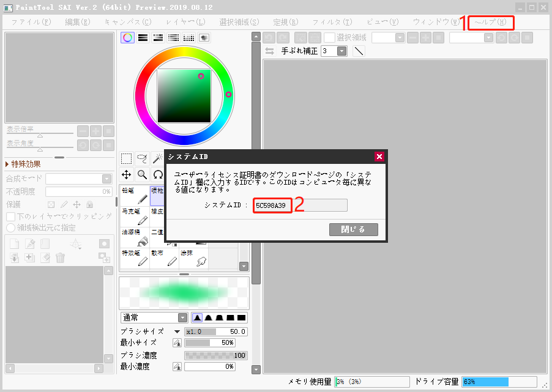This screenshot has height=392, width=552.
Task: Select the lasso selection tool
Action: click(142, 159)
